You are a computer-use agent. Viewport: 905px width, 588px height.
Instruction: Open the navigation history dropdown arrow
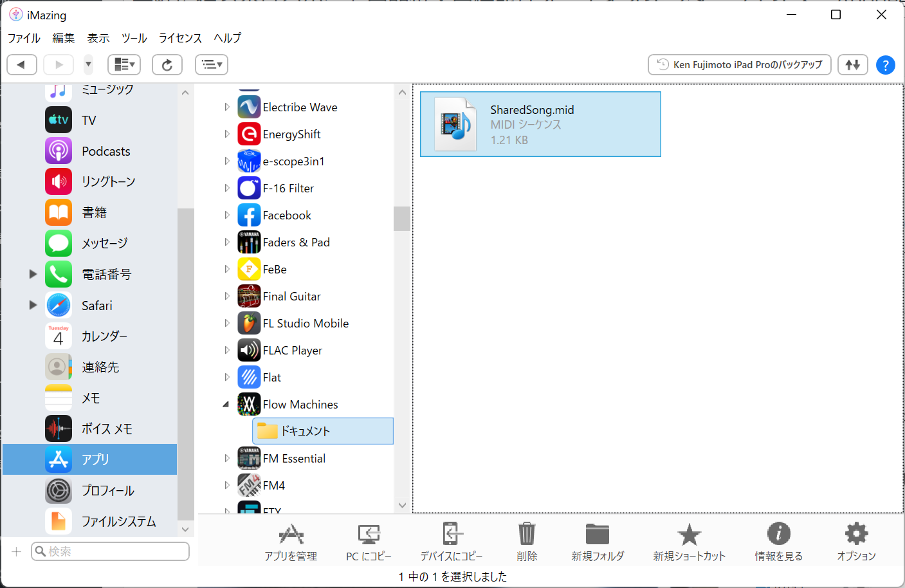tap(88, 64)
